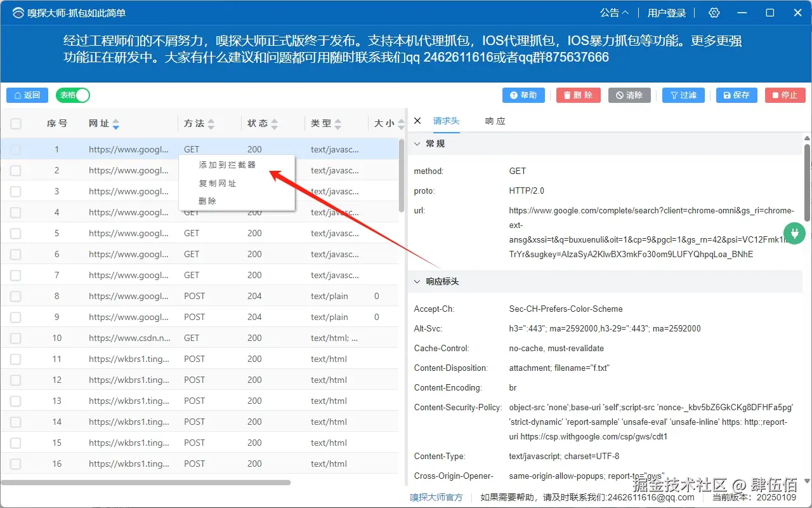Select row 8 POST 204 request
This screenshot has height=508, width=812.
click(x=199, y=297)
